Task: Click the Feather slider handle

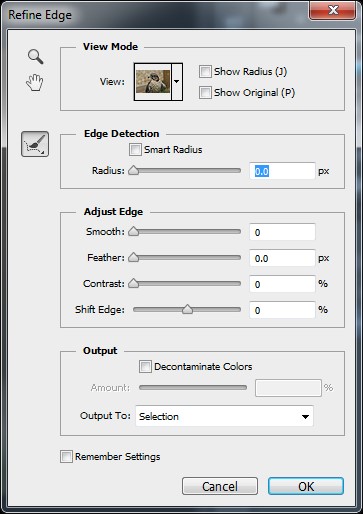Action: 134,257
